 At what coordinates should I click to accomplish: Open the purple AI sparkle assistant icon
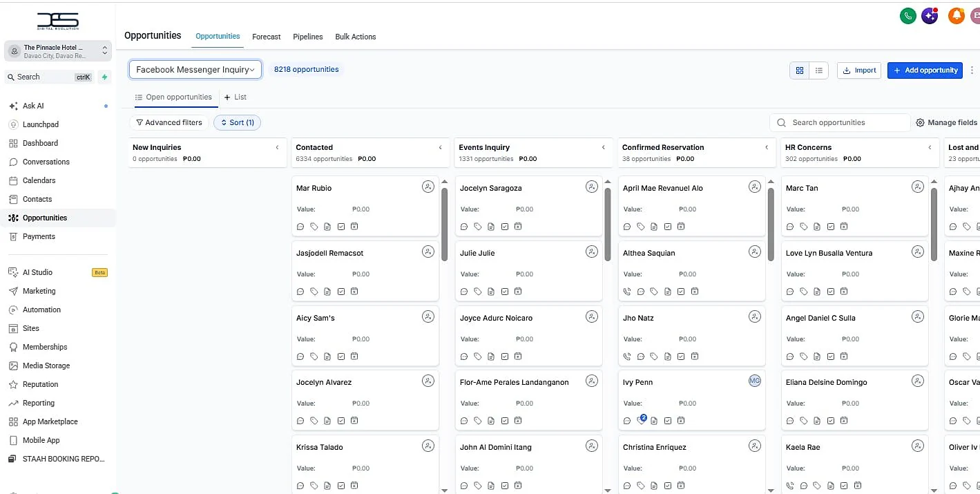[x=930, y=15]
